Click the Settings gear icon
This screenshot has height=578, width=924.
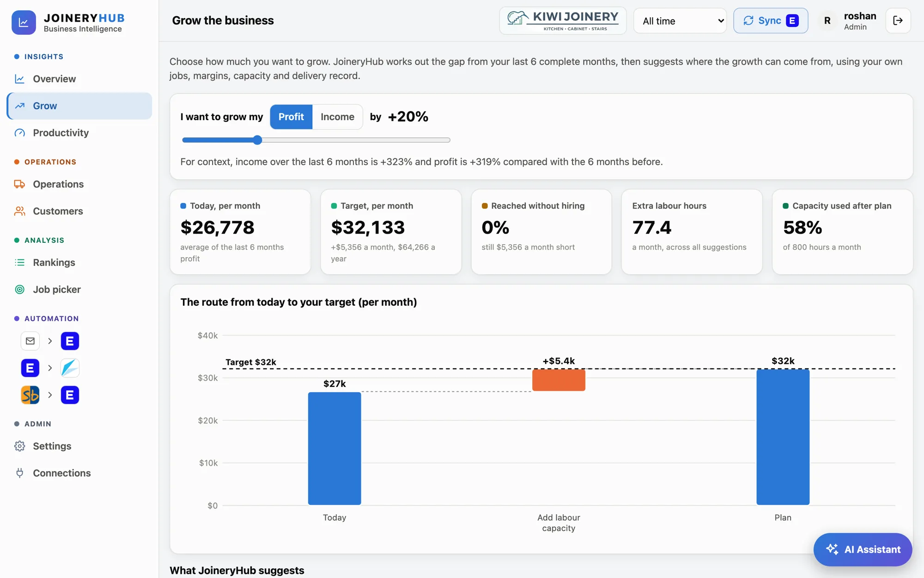(x=19, y=446)
